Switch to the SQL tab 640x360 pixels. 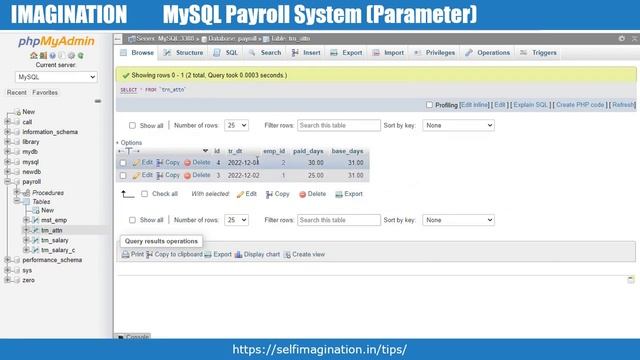[x=226, y=53]
